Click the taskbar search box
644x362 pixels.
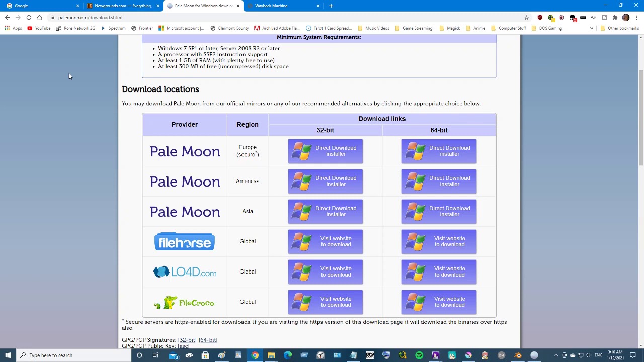pyautogui.click(x=73, y=355)
